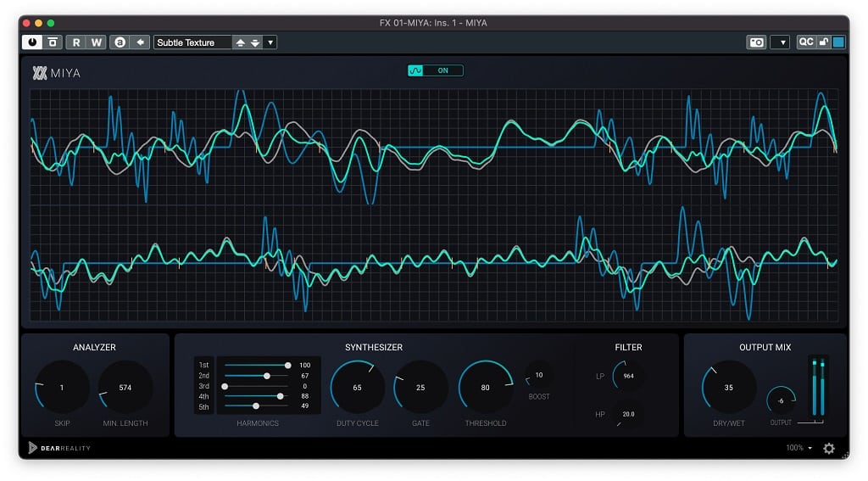Click the copy A to B arrow

(140, 42)
